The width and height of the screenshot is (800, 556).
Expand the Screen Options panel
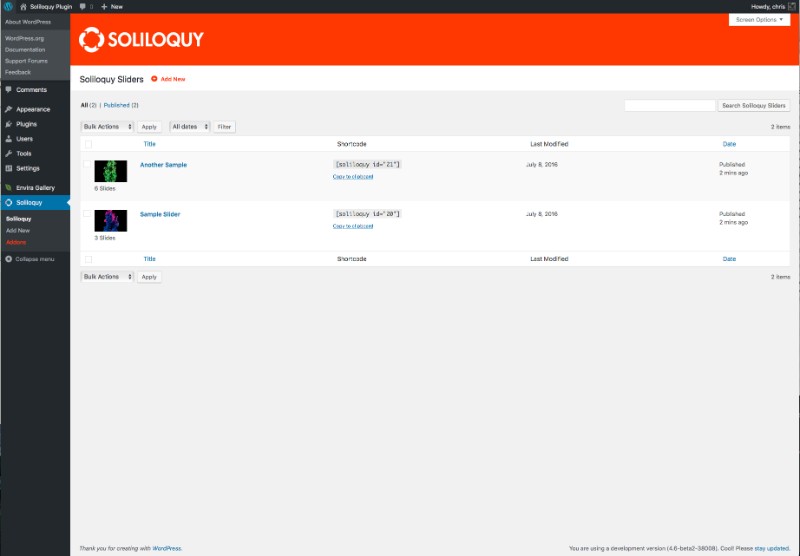[x=759, y=19]
